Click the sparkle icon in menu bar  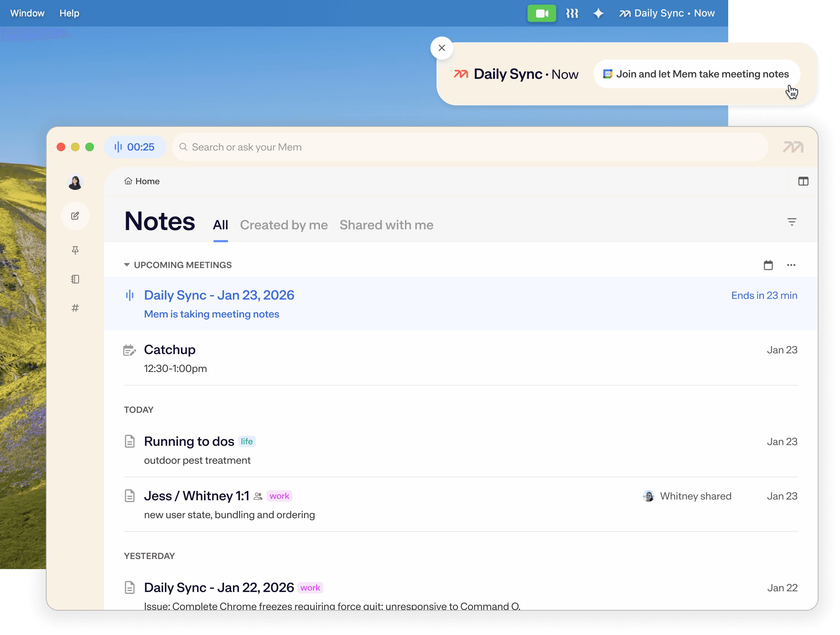click(x=598, y=13)
